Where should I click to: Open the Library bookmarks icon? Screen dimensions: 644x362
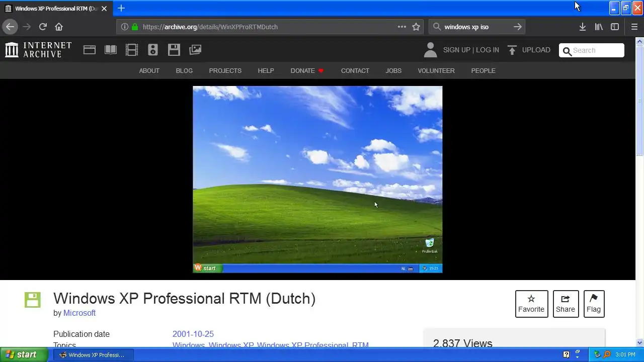599,27
